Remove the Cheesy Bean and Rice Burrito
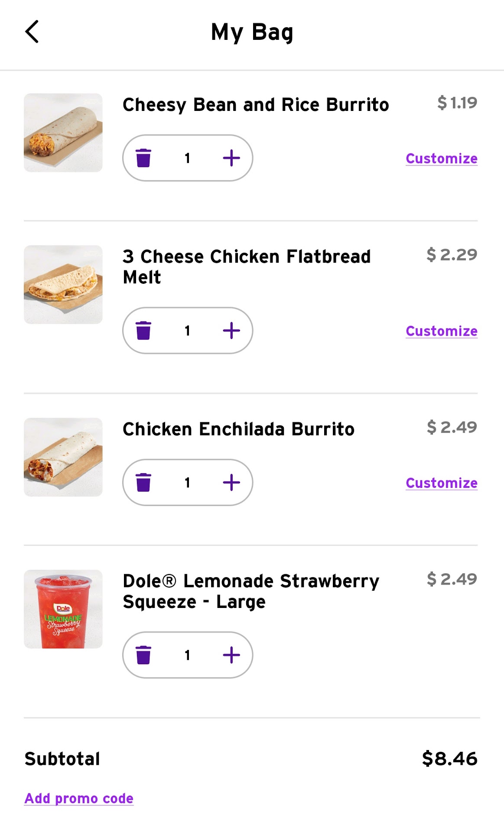This screenshot has height=832, width=504. tap(143, 158)
